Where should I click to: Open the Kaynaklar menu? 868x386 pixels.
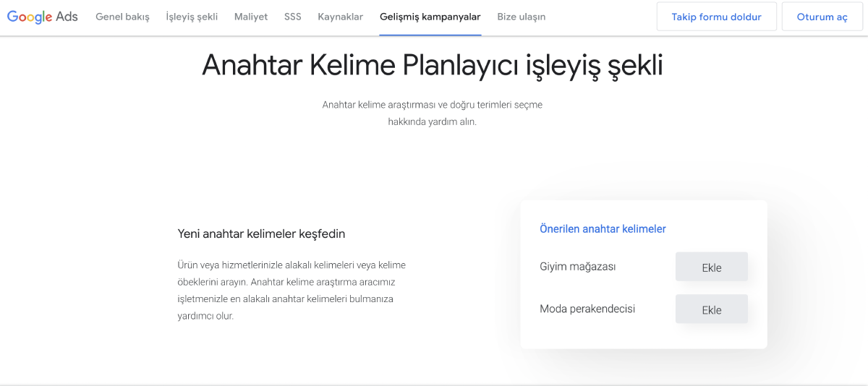341,17
